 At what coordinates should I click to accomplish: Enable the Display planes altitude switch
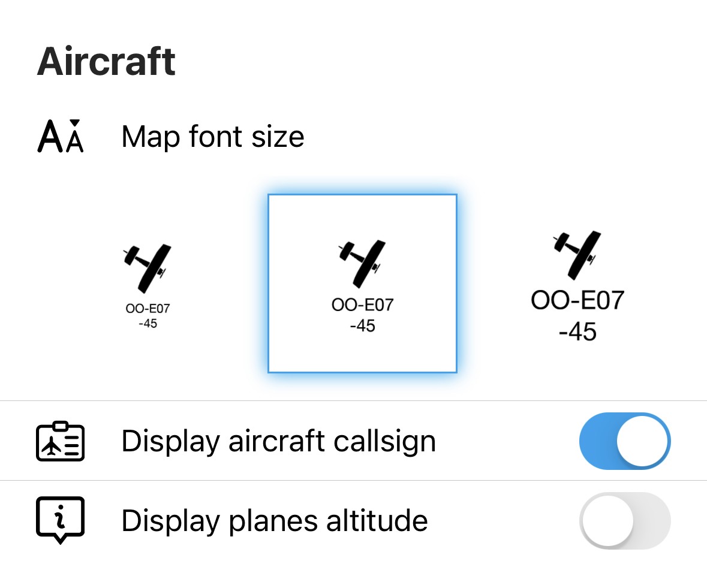point(625,521)
